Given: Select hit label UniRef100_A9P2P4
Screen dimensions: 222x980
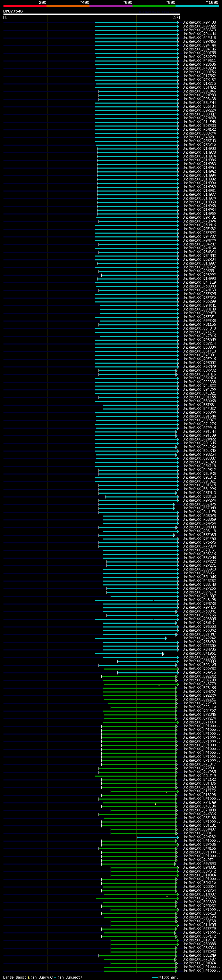Looking at the screenshot, I should point(199,500).
